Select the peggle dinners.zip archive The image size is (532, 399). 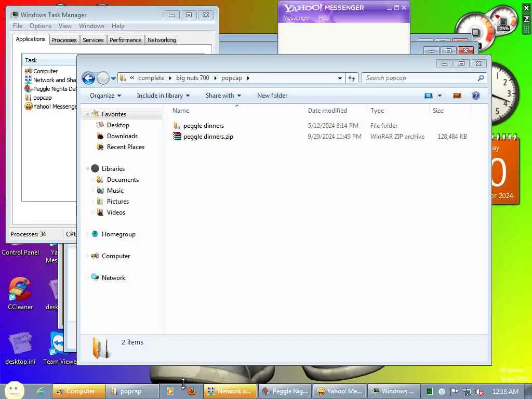tap(208, 137)
